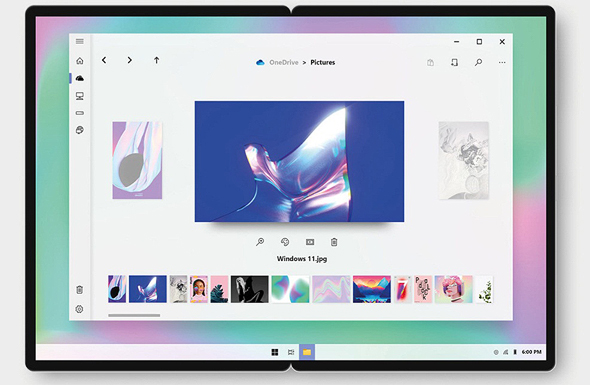Click the horizontal scrollbar under thumbnails
The height and width of the screenshot is (385, 590).
pyautogui.click(x=134, y=315)
